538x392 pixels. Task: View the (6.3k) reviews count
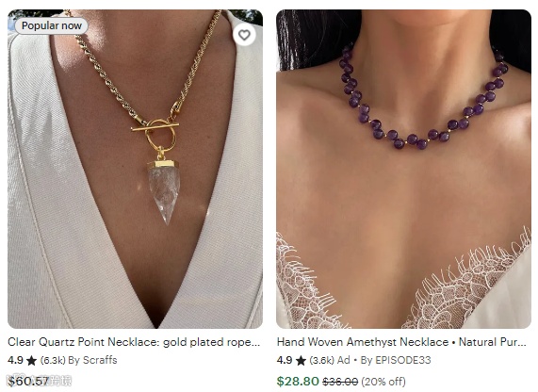pyautogui.click(x=53, y=360)
